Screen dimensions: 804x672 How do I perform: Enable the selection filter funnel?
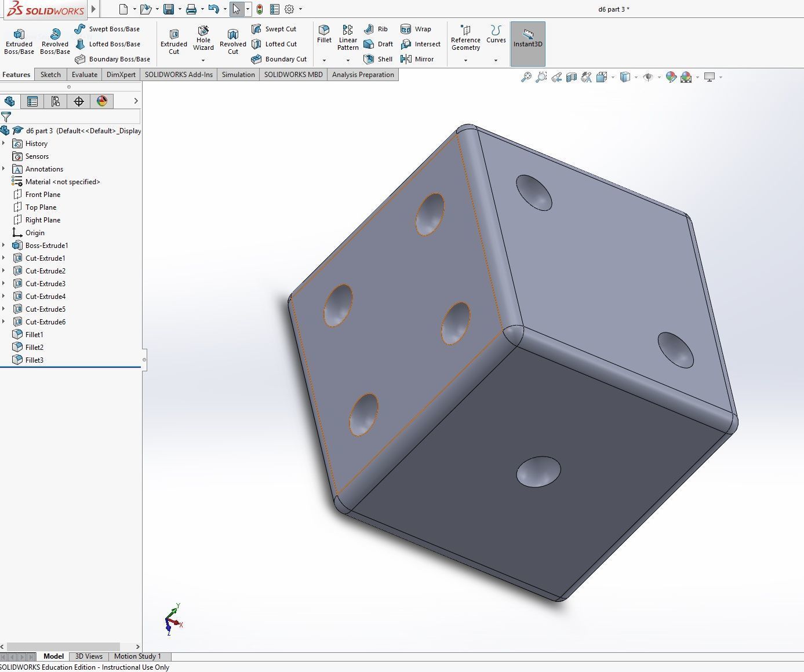(x=7, y=116)
